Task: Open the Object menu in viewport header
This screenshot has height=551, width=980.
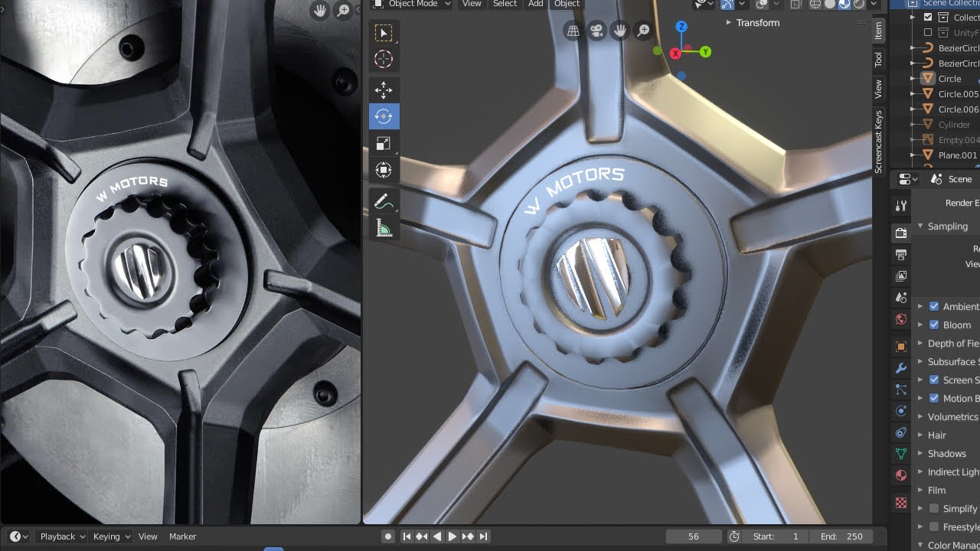Action: [x=567, y=4]
